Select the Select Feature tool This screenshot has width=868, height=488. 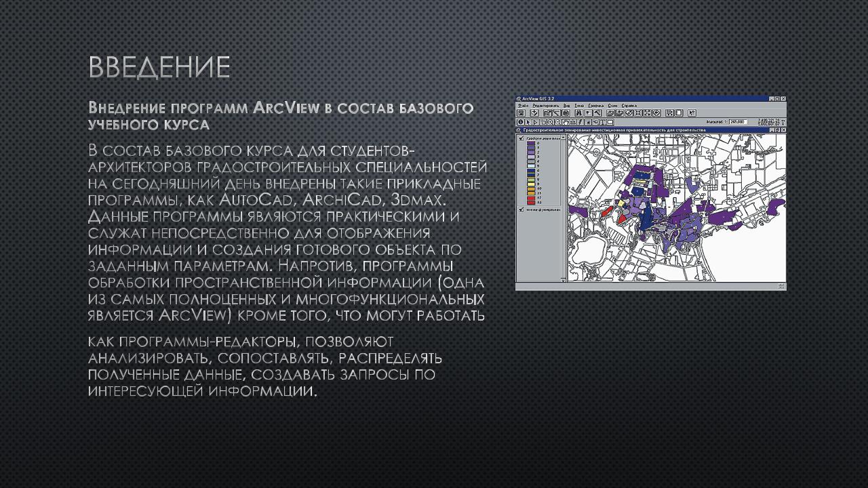point(543,122)
